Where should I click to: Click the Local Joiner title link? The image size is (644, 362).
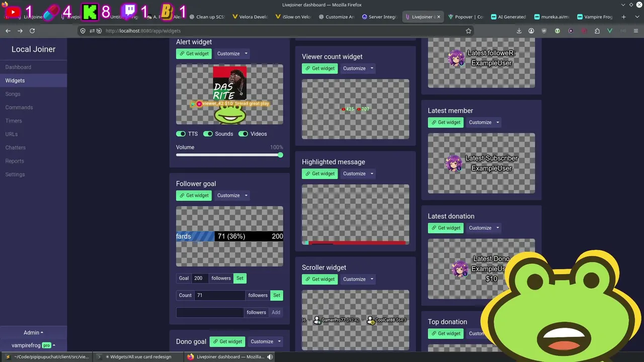tap(33, 49)
